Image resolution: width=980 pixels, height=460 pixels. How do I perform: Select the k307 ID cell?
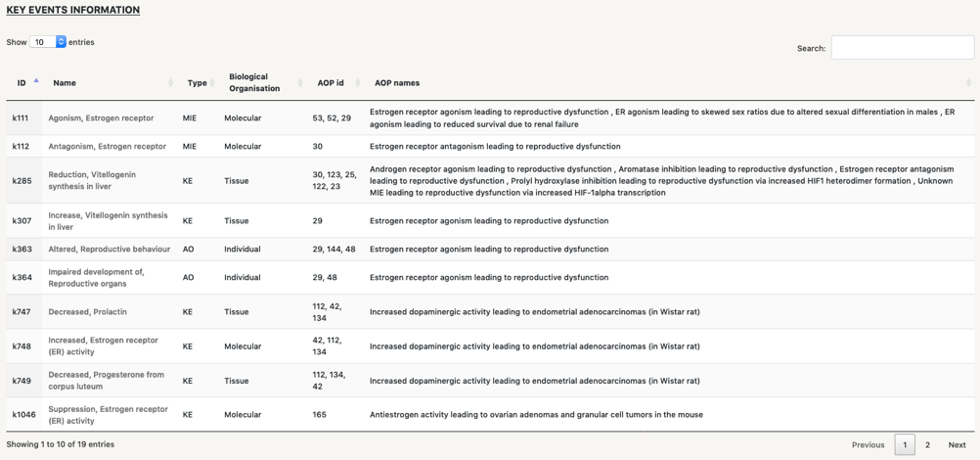pyautogui.click(x=24, y=220)
